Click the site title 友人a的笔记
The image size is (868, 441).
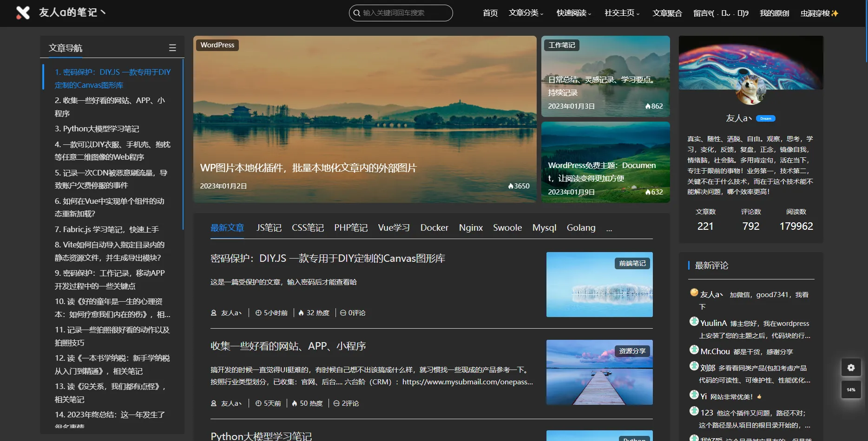point(72,13)
